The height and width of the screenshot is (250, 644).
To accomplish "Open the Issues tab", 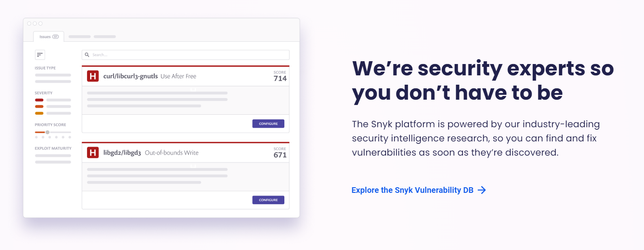I will [49, 36].
